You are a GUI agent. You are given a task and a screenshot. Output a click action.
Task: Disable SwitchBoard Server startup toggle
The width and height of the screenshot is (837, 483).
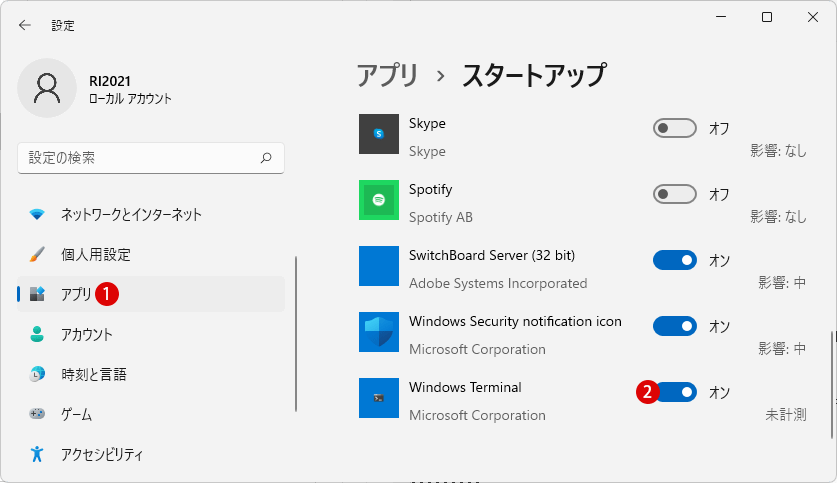coord(675,260)
